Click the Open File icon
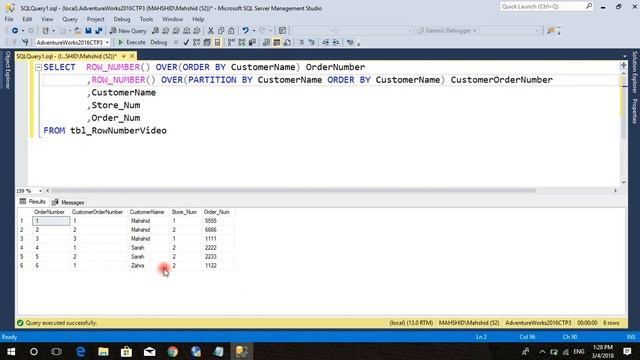 click(x=77, y=31)
